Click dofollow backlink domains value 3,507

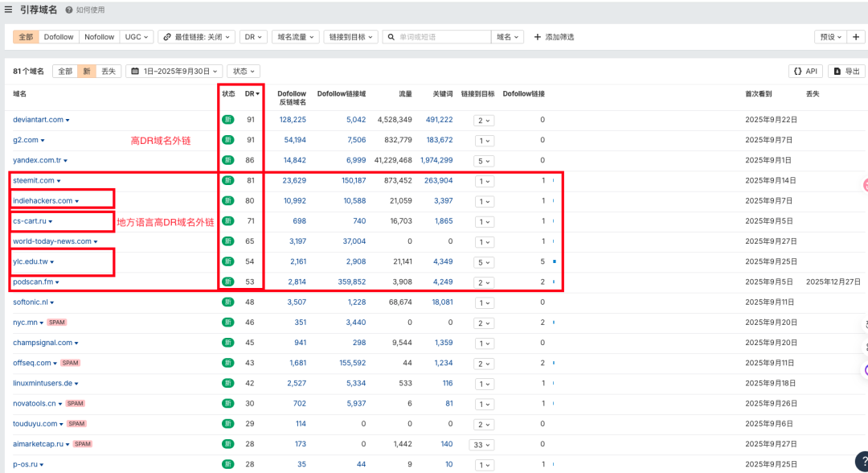297,302
